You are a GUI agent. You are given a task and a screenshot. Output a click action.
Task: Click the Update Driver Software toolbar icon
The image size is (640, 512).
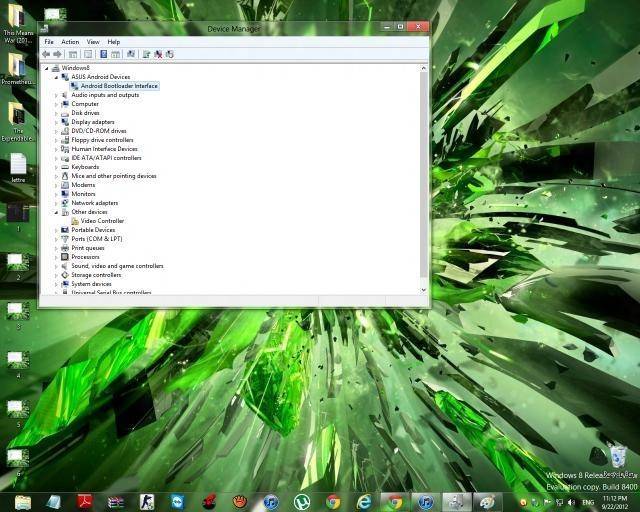[x=146, y=54]
